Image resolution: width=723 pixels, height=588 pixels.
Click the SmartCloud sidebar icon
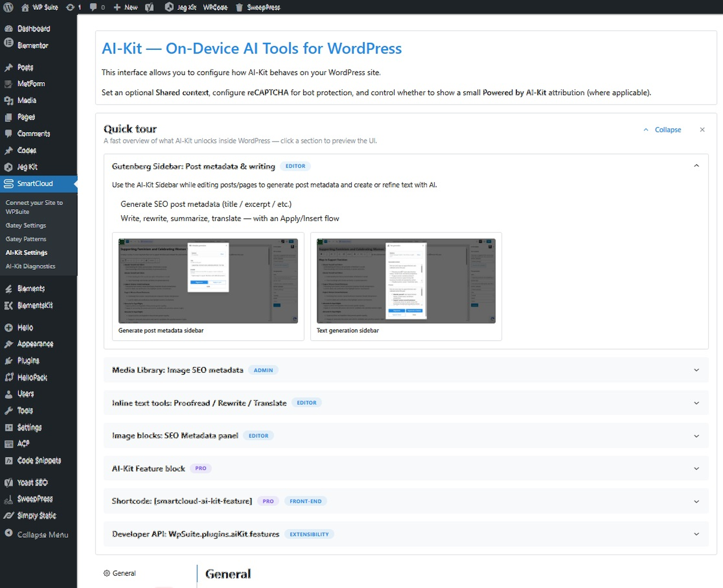point(8,184)
